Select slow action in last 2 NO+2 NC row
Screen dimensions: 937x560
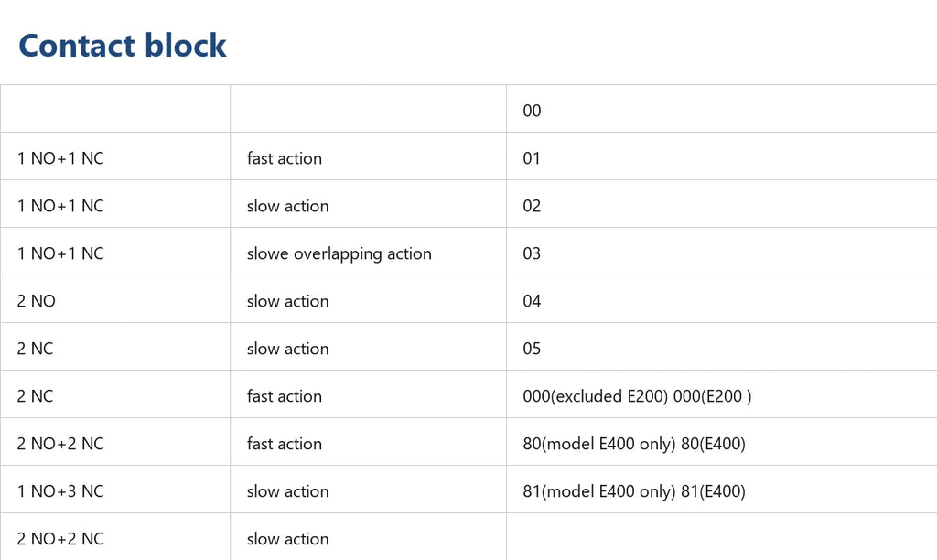coord(368,537)
